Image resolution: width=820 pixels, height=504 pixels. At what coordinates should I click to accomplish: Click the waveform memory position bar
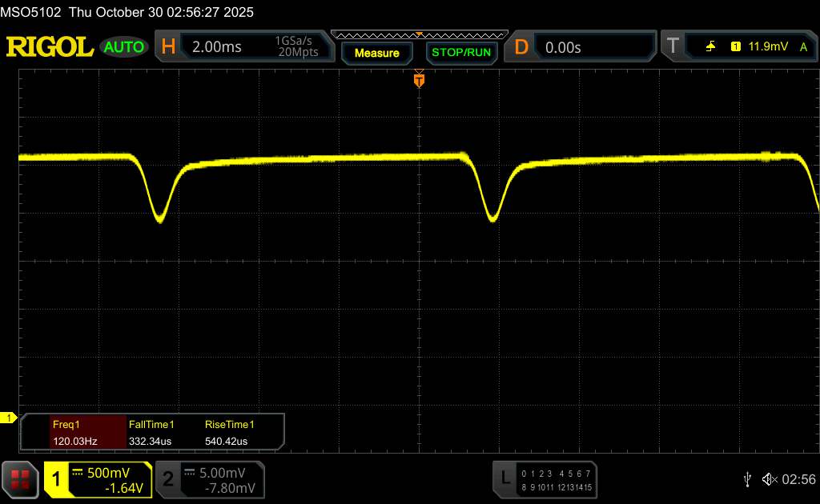419,34
